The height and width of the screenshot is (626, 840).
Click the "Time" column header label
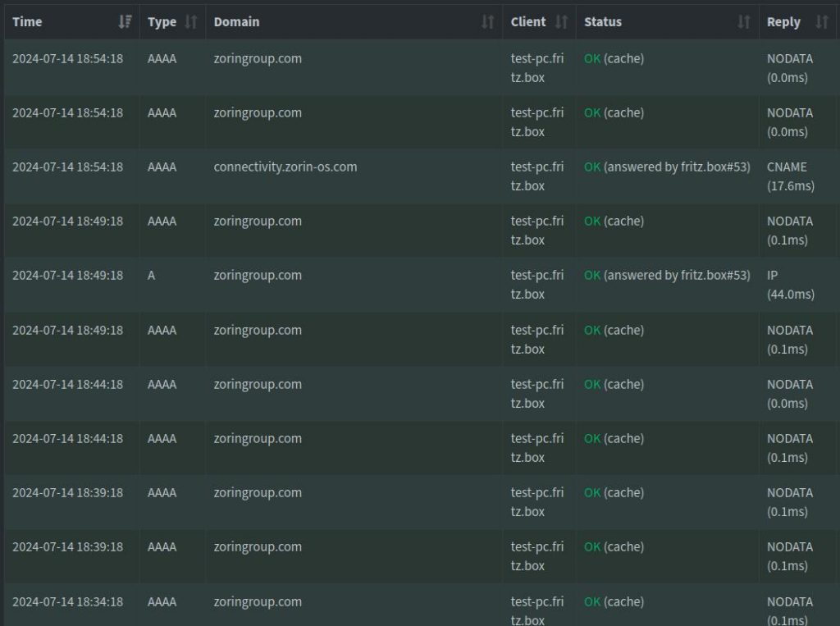pyautogui.click(x=27, y=22)
